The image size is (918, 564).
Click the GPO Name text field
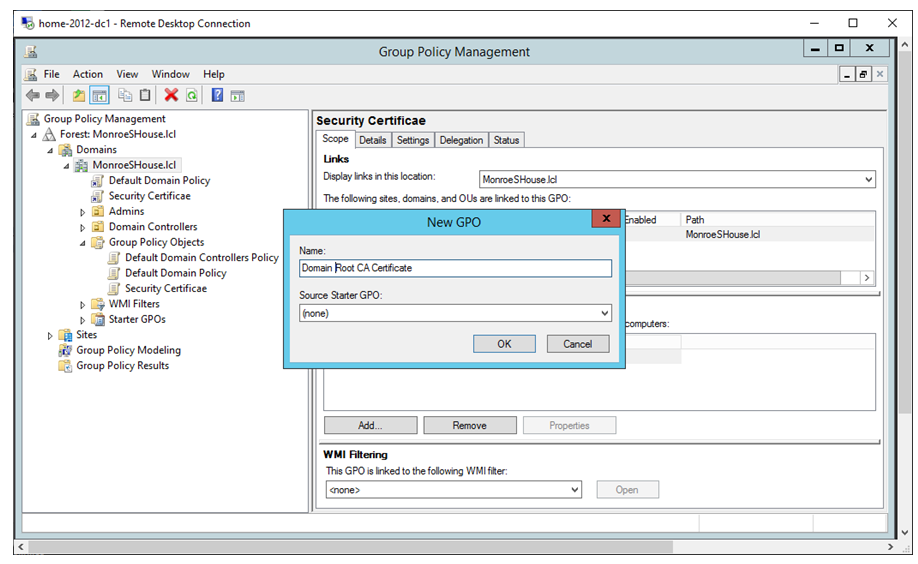click(455, 268)
